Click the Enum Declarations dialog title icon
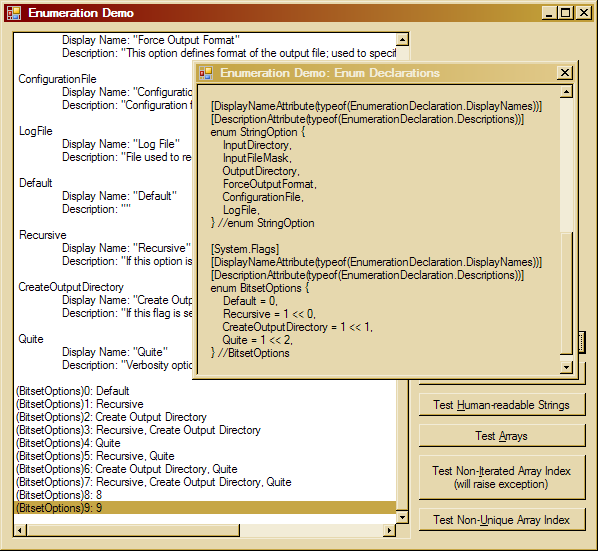Screen dimensions: 598x551 (x=206, y=73)
